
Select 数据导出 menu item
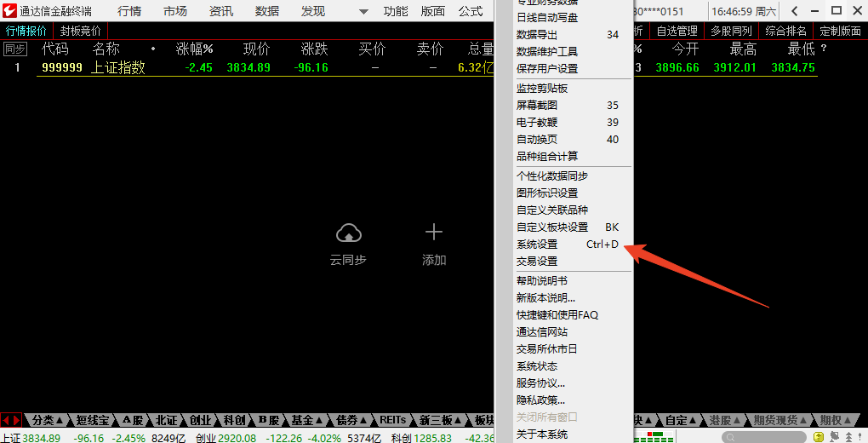point(564,34)
